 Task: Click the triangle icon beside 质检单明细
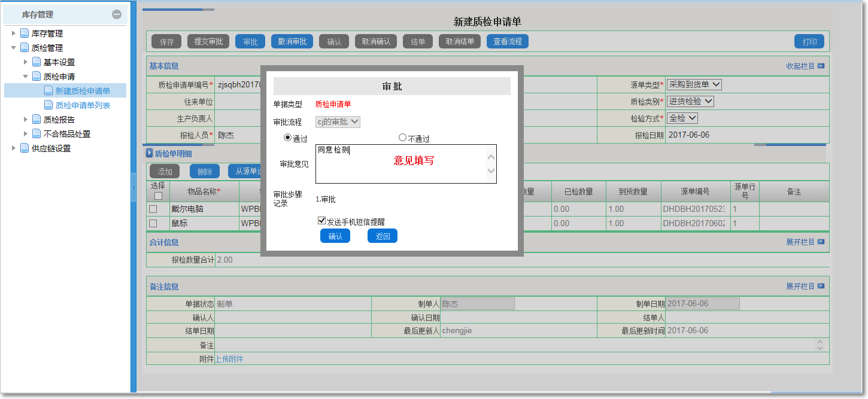149,153
